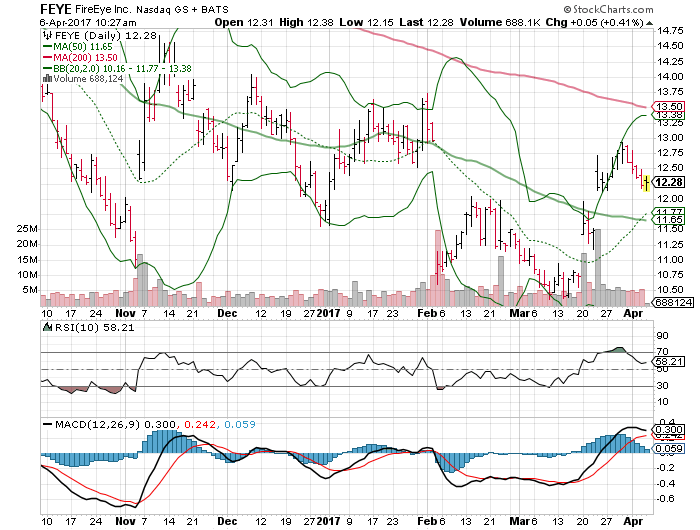700x530 pixels.
Task: Click the 25M volume scale label
Action: click(x=27, y=229)
